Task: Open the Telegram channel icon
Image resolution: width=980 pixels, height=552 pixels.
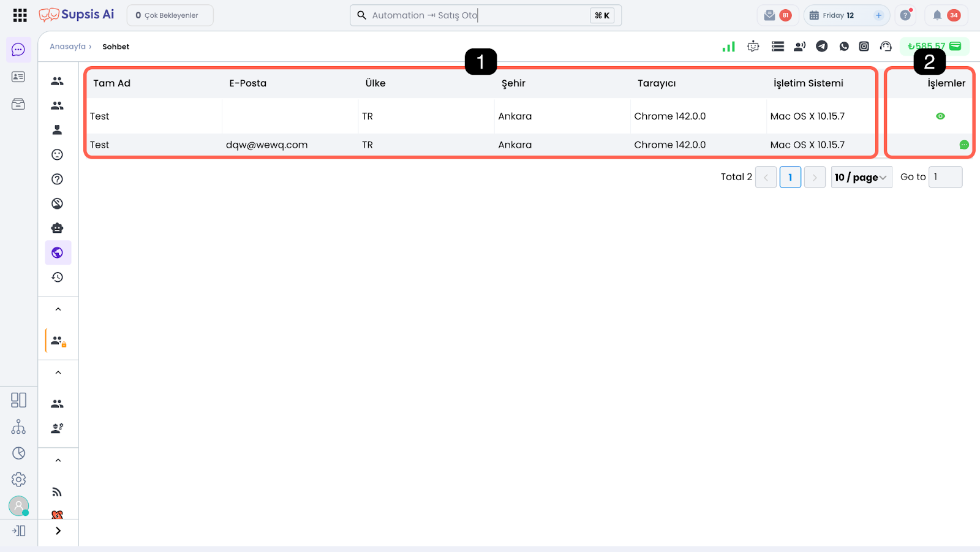Action: [x=822, y=46]
